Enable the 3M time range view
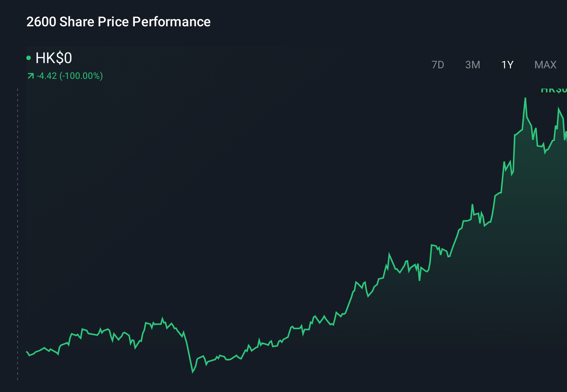The width and height of the screenshot is (567, 392). (x=472, y=65)
